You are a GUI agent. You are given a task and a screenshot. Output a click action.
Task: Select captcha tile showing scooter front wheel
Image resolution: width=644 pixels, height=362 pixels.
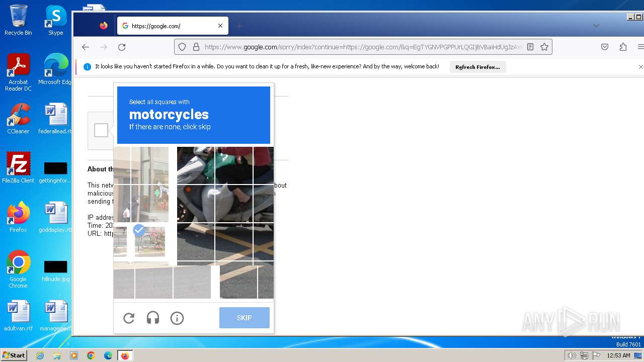[196, 204]
